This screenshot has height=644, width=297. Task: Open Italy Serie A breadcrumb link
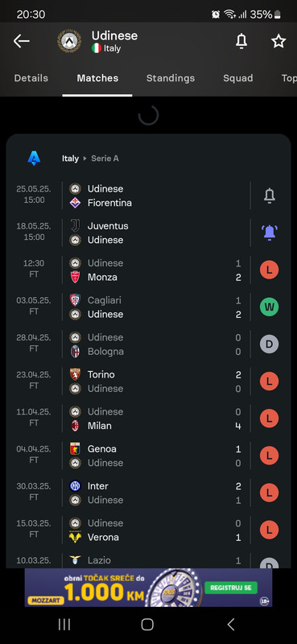click(90, 159)
